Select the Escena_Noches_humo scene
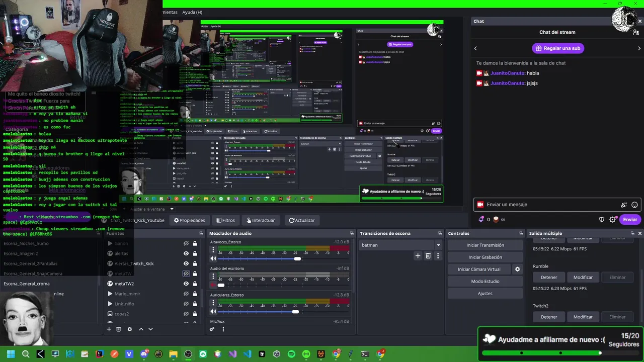The height and width of the screenshot is (362, 644). point(26,243)
